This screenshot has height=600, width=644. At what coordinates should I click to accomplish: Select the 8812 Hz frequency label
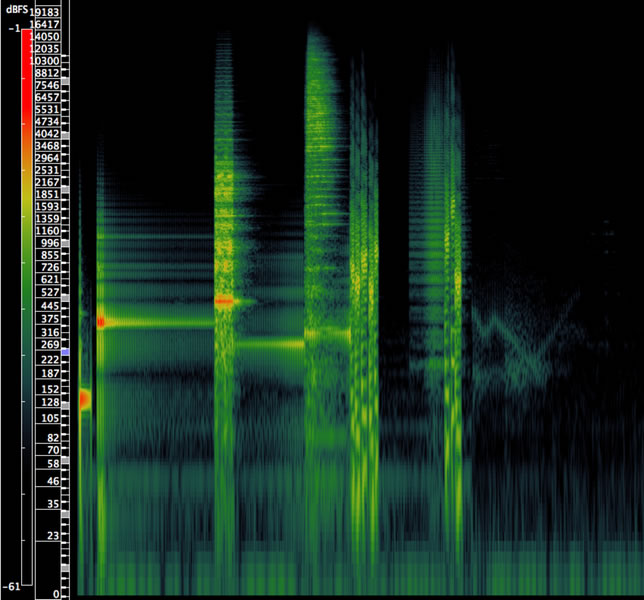pyautogui.click(x=47, y=73)
